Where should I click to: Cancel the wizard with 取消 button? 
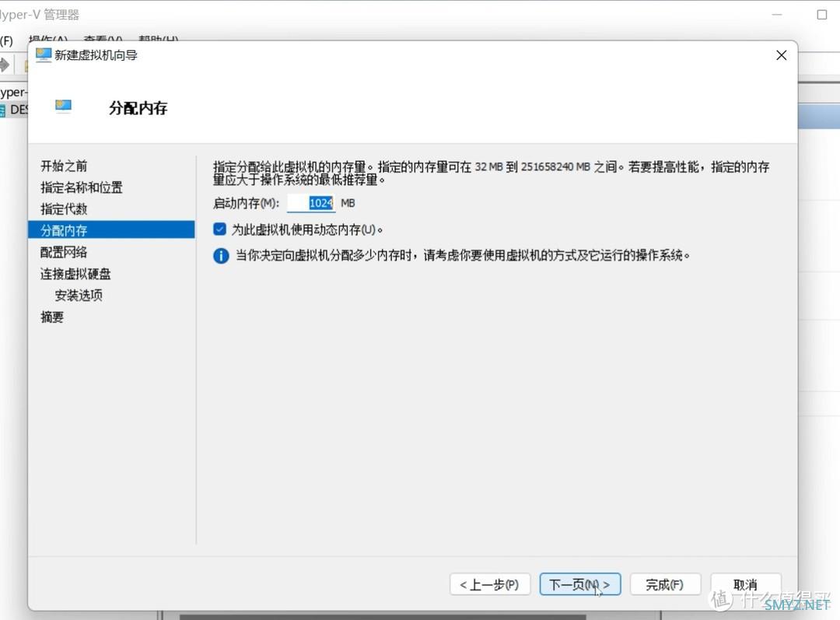744,584
